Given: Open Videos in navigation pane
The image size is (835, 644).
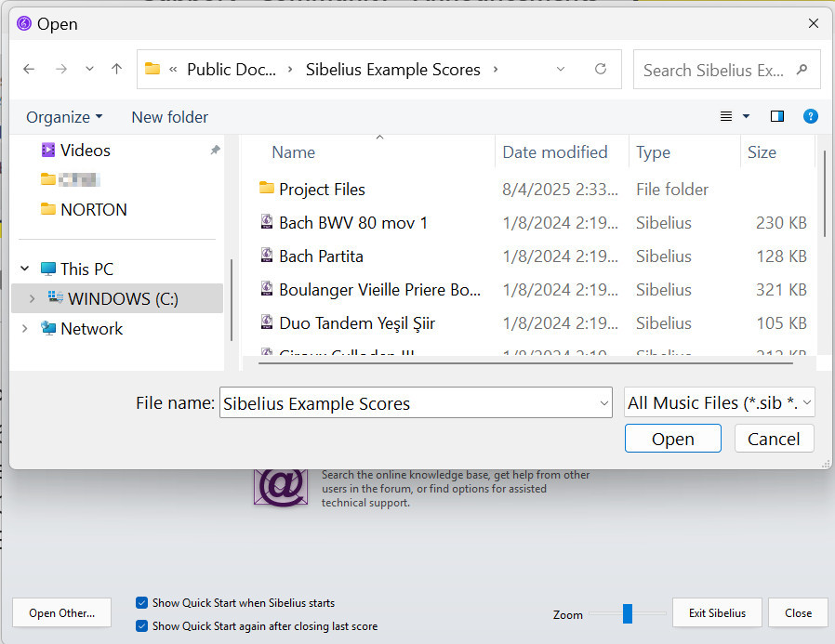Looking at the screenshot, I should (x=86, y=151).
